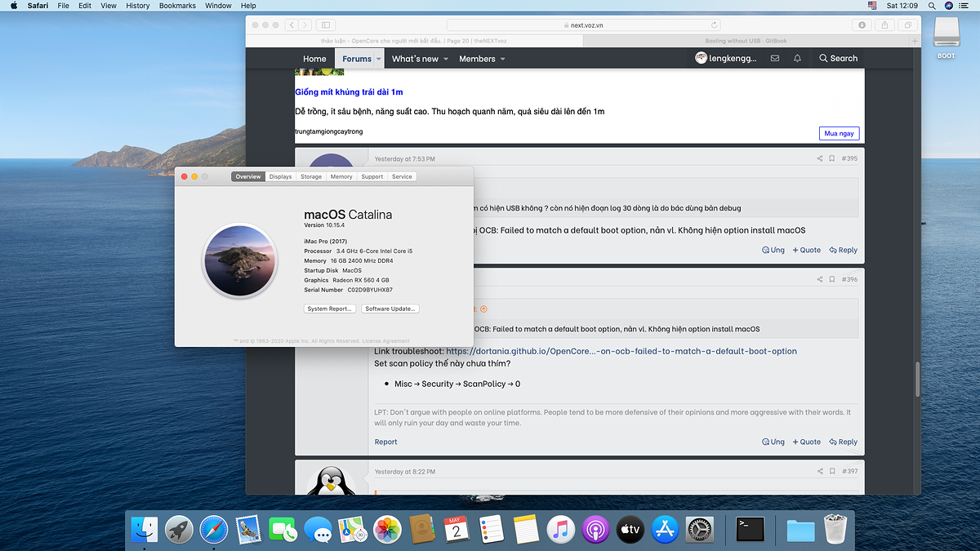980x551 pixels.
Task: Open Bookmarks menu in menu bar
Action: (177, 5)
